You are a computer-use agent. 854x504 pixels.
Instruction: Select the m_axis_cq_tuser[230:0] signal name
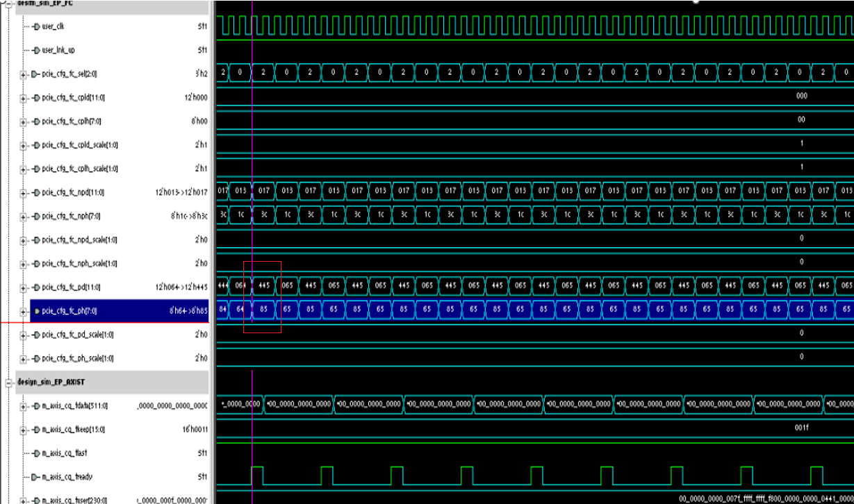(x=75, y=501)
